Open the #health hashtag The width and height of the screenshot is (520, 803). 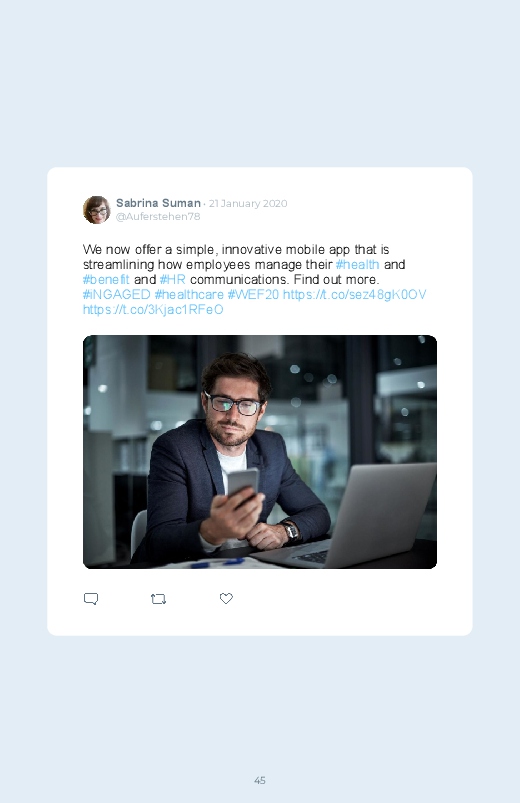[x=358, y=264]
